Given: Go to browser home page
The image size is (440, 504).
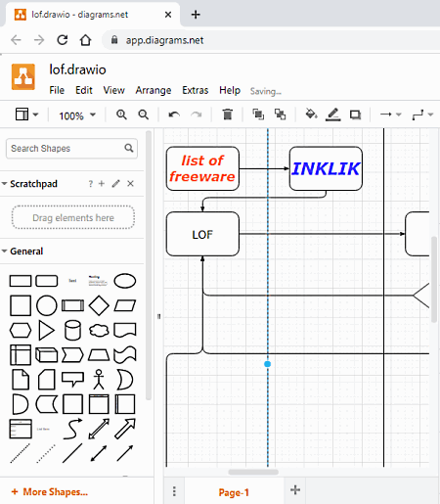Looking at the screenshot, I should click(x=86, y=40).
